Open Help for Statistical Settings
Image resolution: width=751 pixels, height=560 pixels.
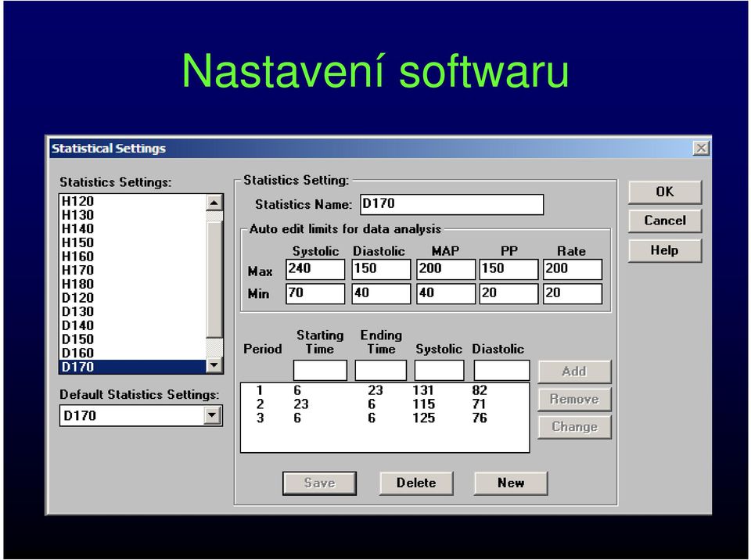point(665,250)
